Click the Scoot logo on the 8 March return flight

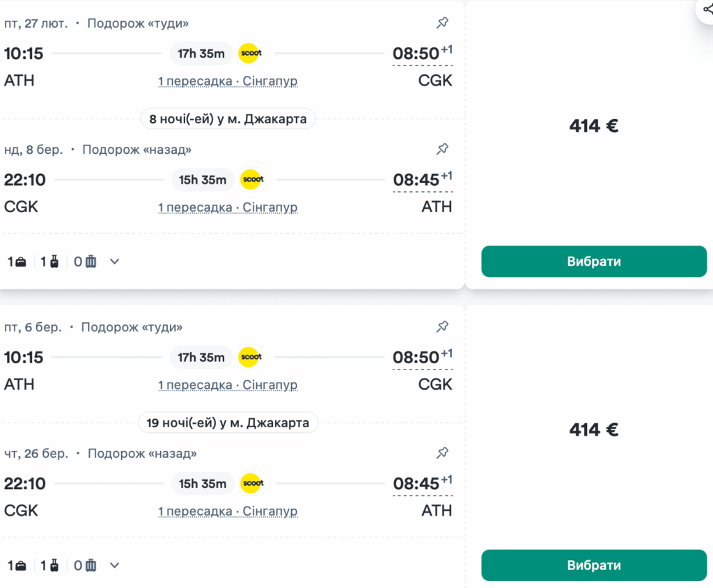pyautogui.click(x=252, y=180)
